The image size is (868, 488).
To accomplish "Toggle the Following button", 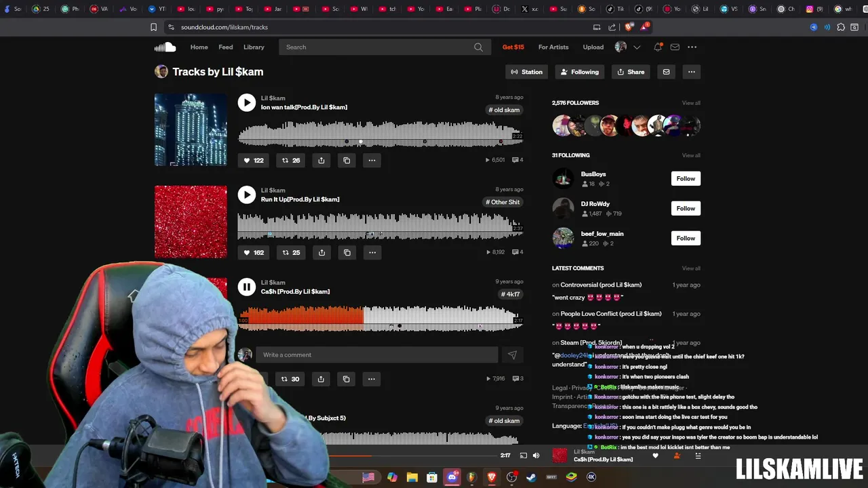I will (x=580, y=72).
